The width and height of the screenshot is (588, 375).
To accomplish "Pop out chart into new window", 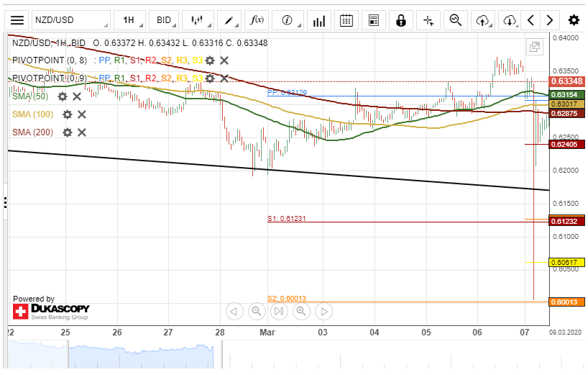I will point(534,48).
